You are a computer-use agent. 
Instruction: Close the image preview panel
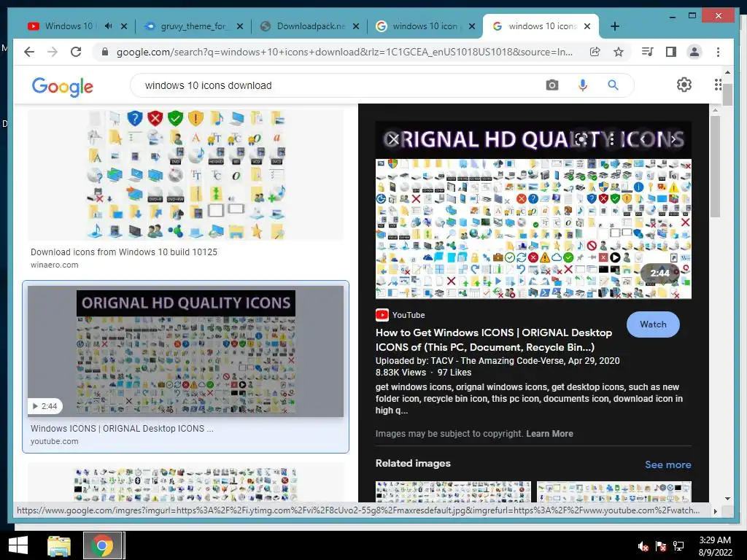393,139
